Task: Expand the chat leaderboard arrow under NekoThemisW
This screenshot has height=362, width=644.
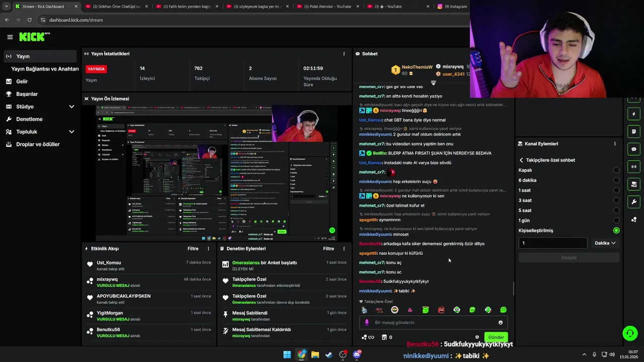Action: (433, 82)
